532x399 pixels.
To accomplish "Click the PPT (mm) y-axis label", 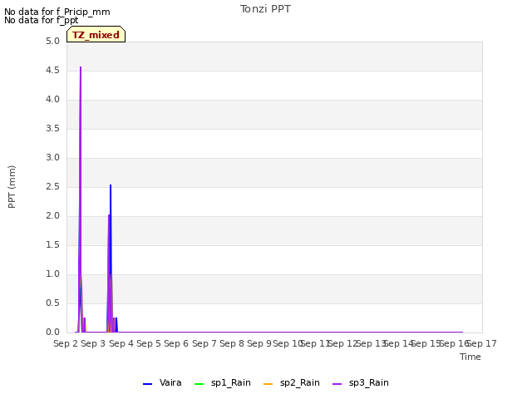I will [x=12, y=186].
